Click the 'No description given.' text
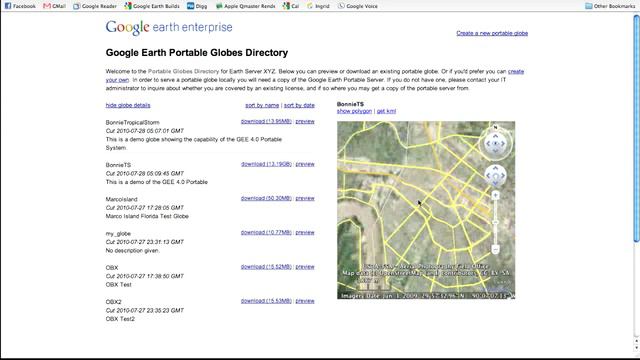The height and width of the screenshot is (360, 640). [133, 251]
